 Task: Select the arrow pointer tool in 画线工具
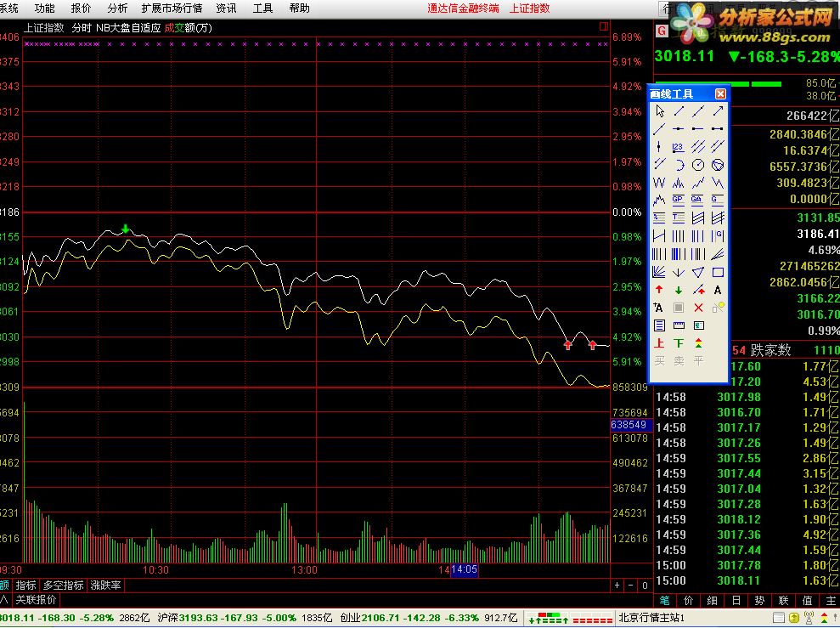pyautogui.click(x=659, y=111)
